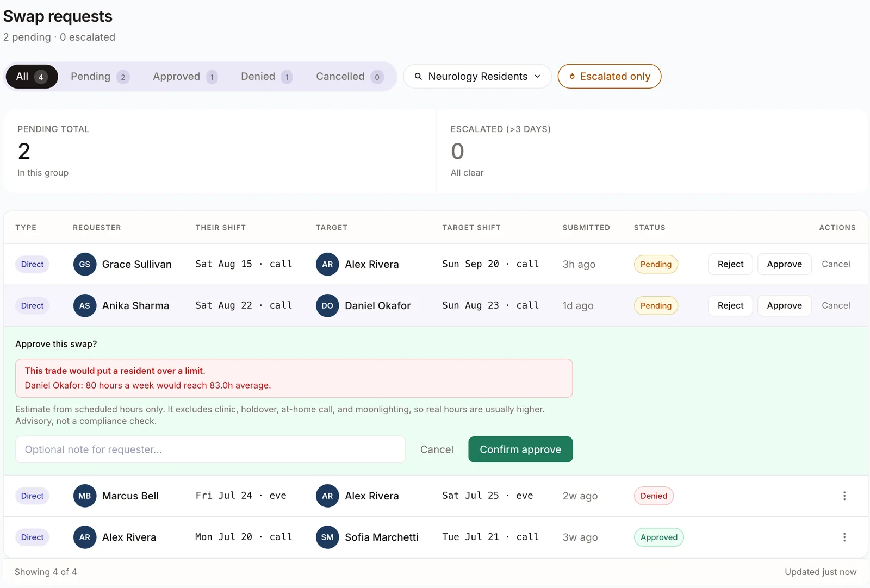Image resolution: width=870 pixels, height=588 pixels.
Task: Click requester AR avatar in last row
Action: [85, 537]
